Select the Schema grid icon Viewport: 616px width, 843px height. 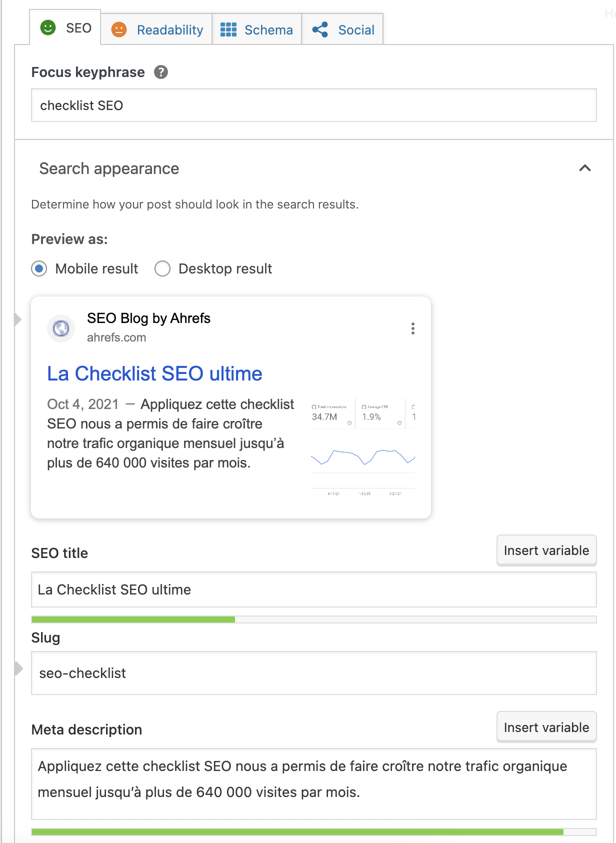229,30
